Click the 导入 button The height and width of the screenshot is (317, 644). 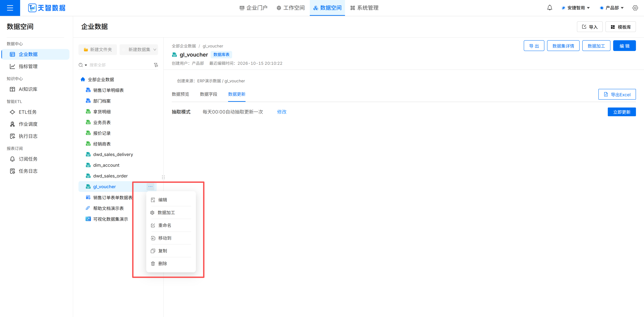click(589, 27)
